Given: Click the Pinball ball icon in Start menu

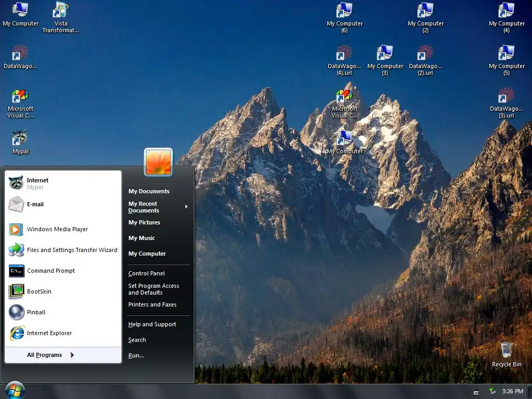Looking at the screenshot, I should 16,312.
